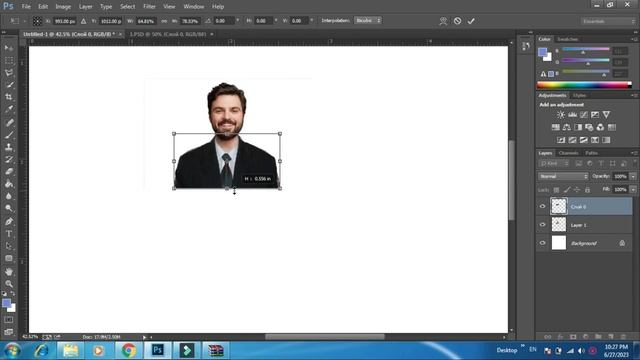
Task: Select the Rectangle shape tool
Action: tap(9, 258)
